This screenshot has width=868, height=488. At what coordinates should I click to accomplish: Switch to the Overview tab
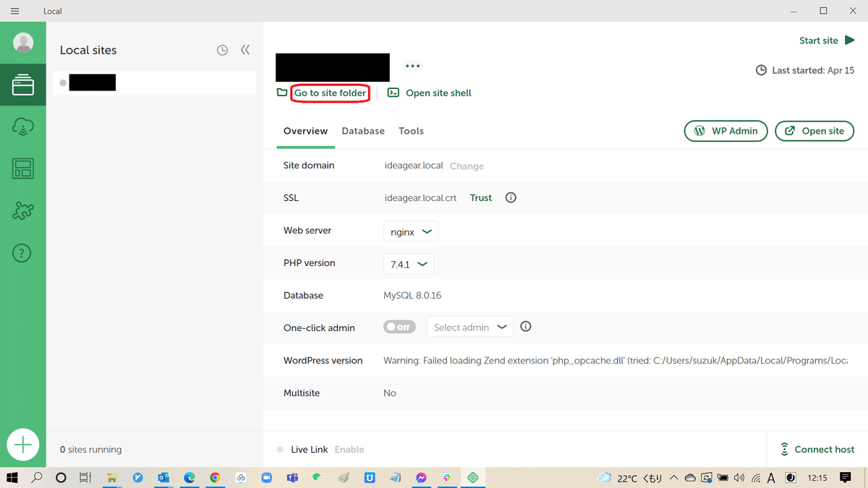(x=305, y=131)
